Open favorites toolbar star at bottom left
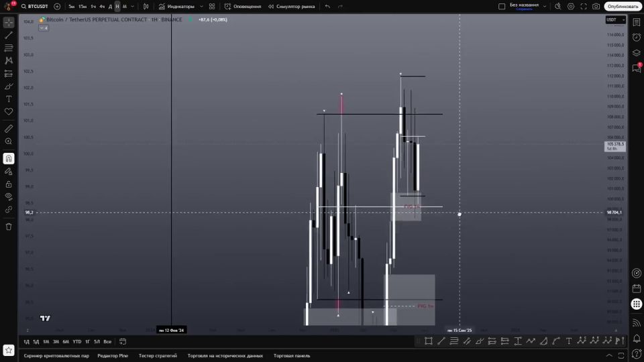Viewport: 644px width, 362px height. coord(9,350)
